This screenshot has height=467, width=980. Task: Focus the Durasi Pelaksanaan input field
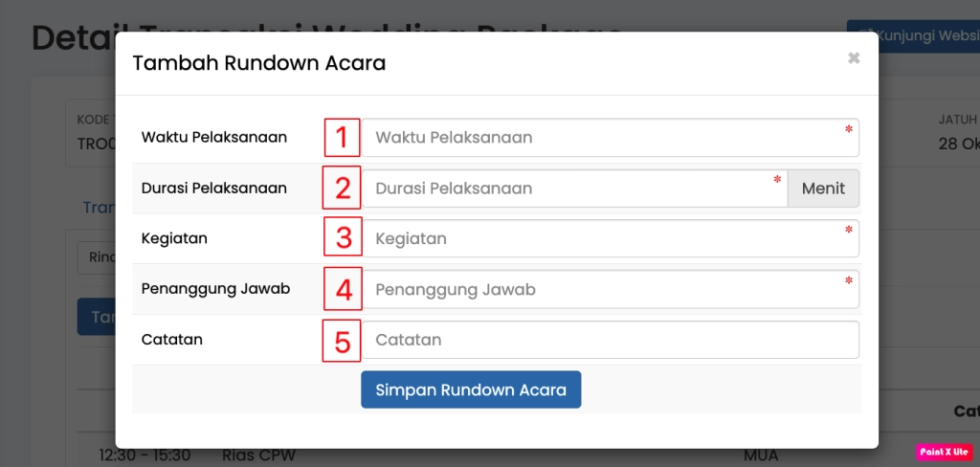pyautogui.click(x=569, y=189)
